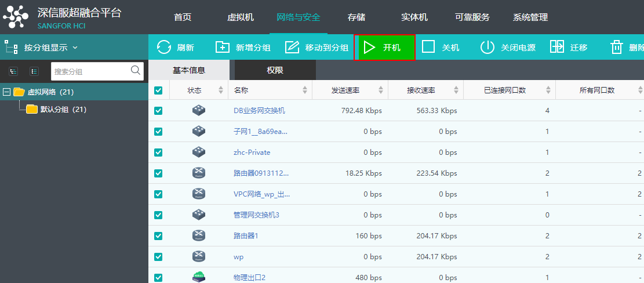Click switch status icon for 子网1__8a69ea
Viewport: 644px width, 283px height.
tap(199, 132)
